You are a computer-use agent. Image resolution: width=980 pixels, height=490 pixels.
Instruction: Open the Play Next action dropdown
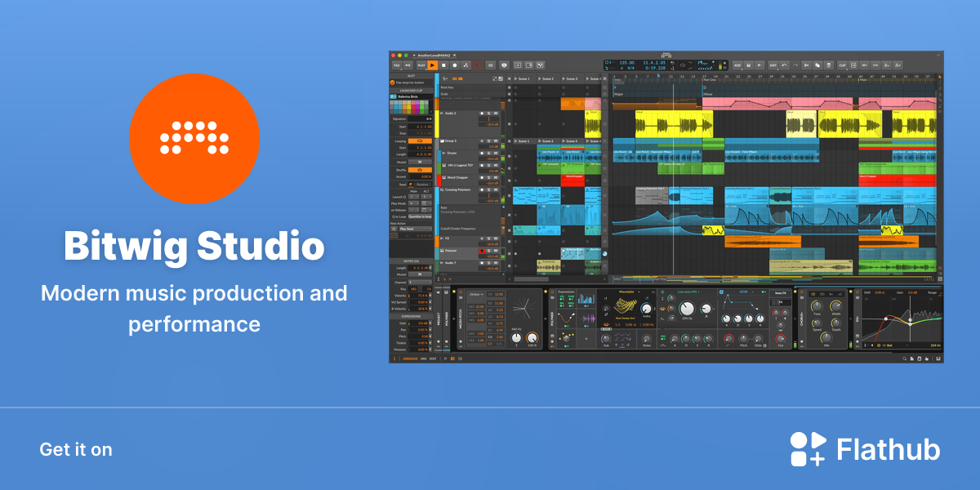416,229
